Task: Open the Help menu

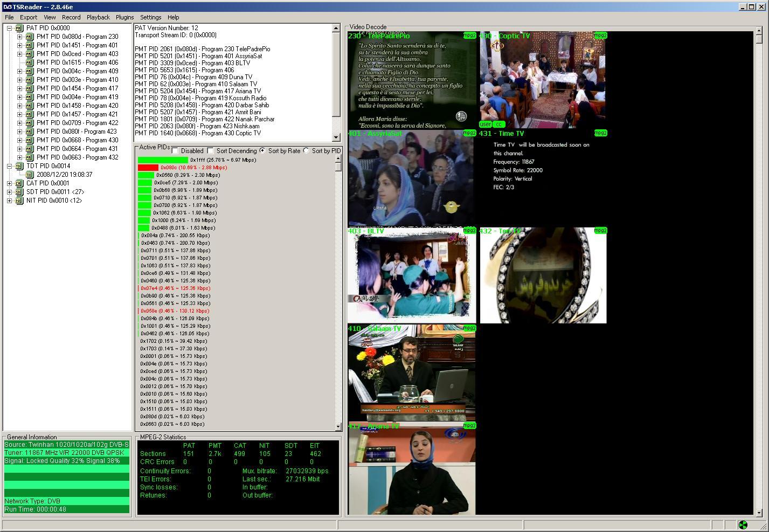Action: point(174,17)
